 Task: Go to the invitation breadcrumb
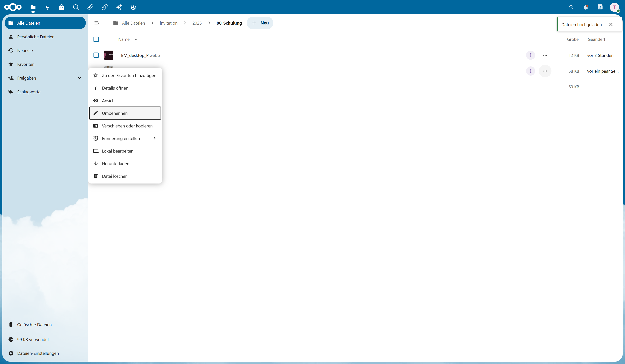169,23
